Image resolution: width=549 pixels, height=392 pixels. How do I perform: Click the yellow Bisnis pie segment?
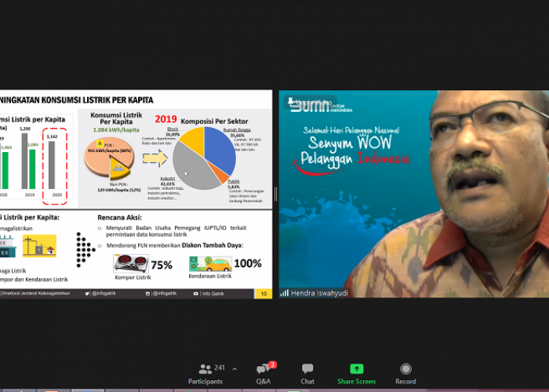(x=190, y=140)
